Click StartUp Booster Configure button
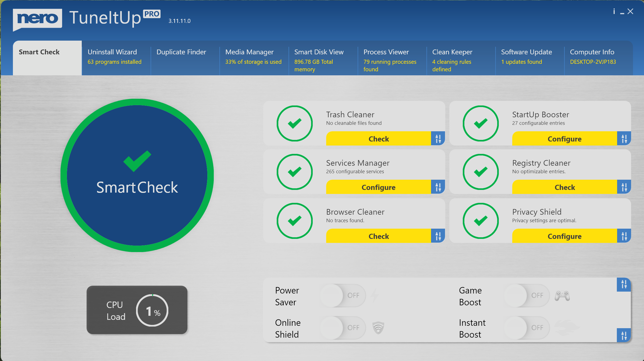Viewport: 644px width, 361px height. tap(565, 139)
